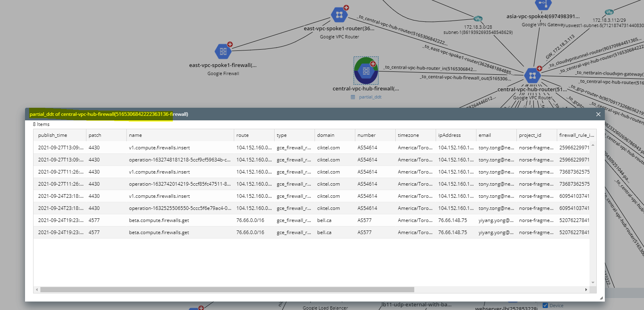Click the horizontal scrollbar left arrow

pyautogui.click(x=37, y=289)
